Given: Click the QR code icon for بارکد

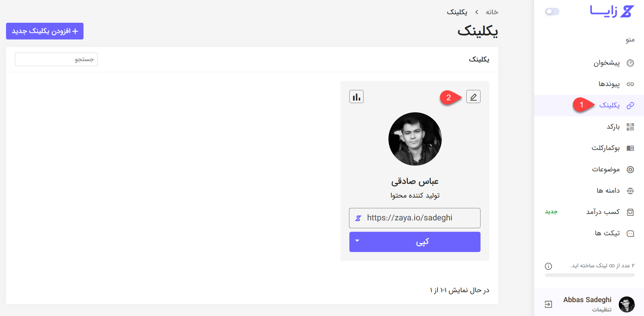Looking at the screenshot, I should coord(630,127).
